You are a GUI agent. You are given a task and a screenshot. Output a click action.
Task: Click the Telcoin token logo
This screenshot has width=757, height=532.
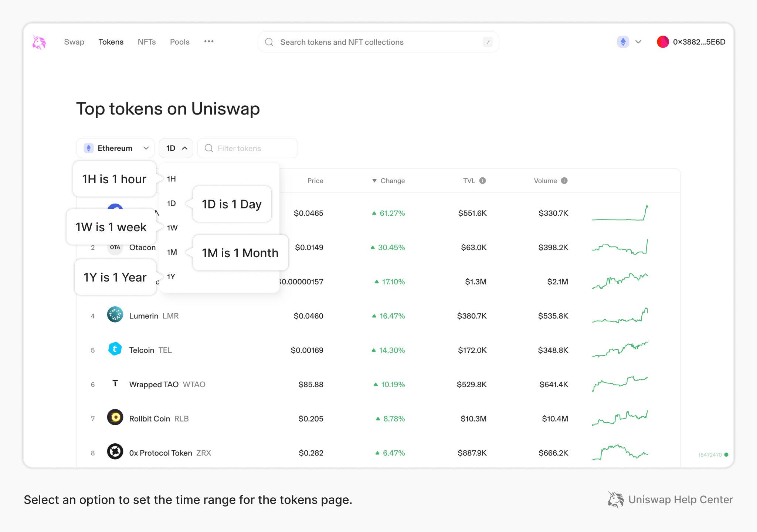[x=115, y=349]
